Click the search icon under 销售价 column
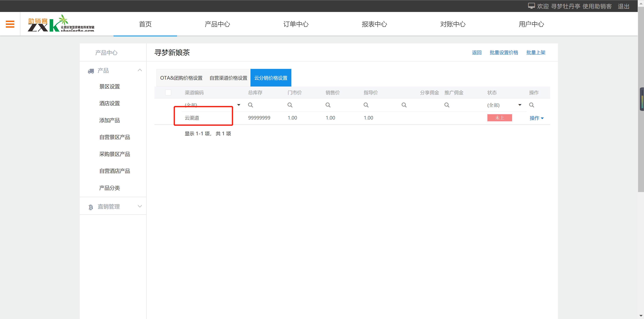The height and width of the screenshot is (319, 644). (x=328, y=105)
